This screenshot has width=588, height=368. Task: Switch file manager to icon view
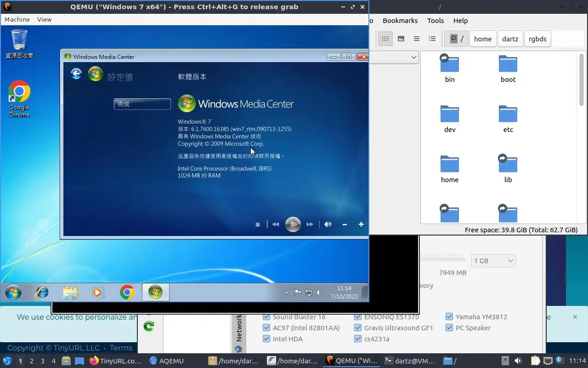[x=385, y=39]
